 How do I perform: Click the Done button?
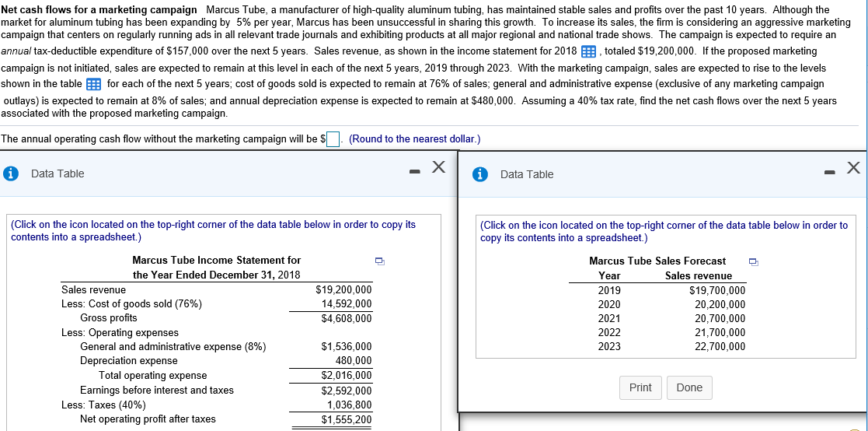click(689, 387)
